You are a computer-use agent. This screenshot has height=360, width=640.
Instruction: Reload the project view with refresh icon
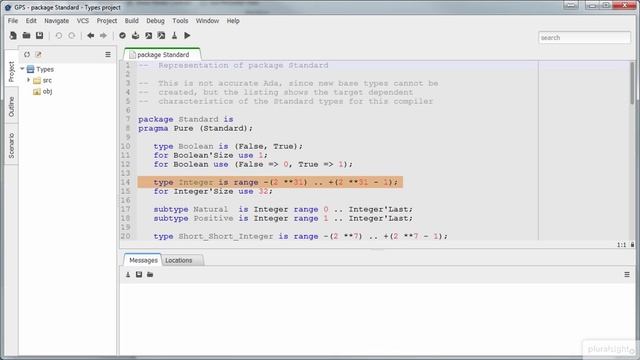tap(27, 54)
